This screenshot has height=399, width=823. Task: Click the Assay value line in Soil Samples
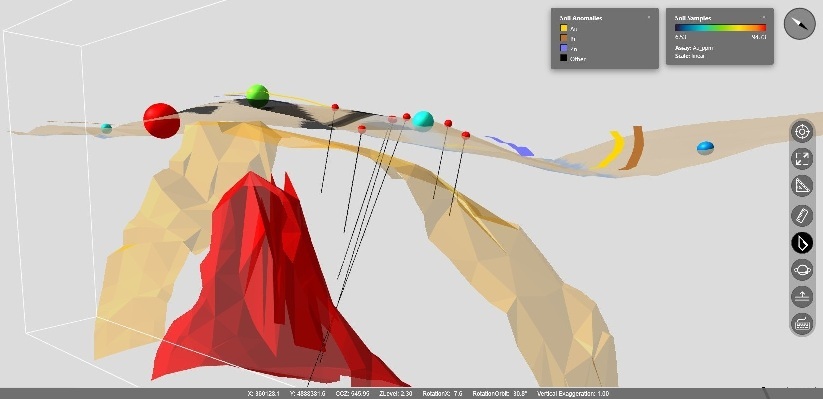coord(694,48)
